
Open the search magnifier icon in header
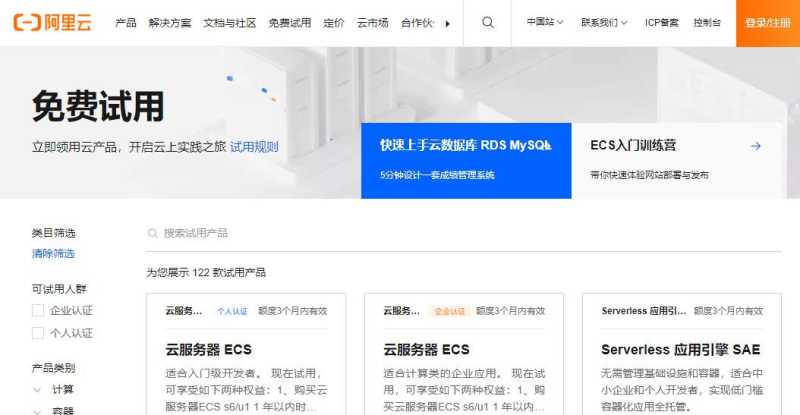tap(488, 22)
